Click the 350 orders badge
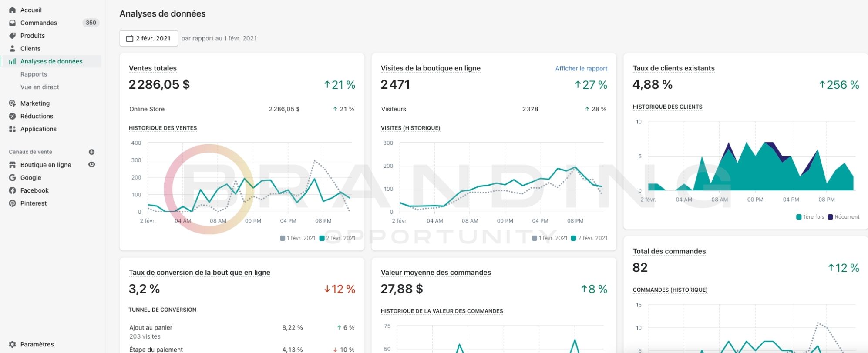Image resolution: width=868 pixels, height=353 pixels. 91,23
